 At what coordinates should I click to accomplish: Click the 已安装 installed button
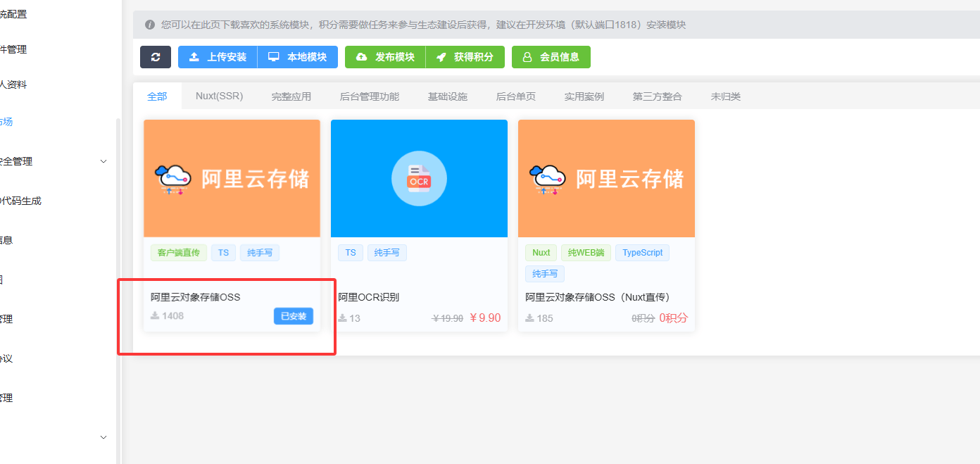click(x=294, y=316)
